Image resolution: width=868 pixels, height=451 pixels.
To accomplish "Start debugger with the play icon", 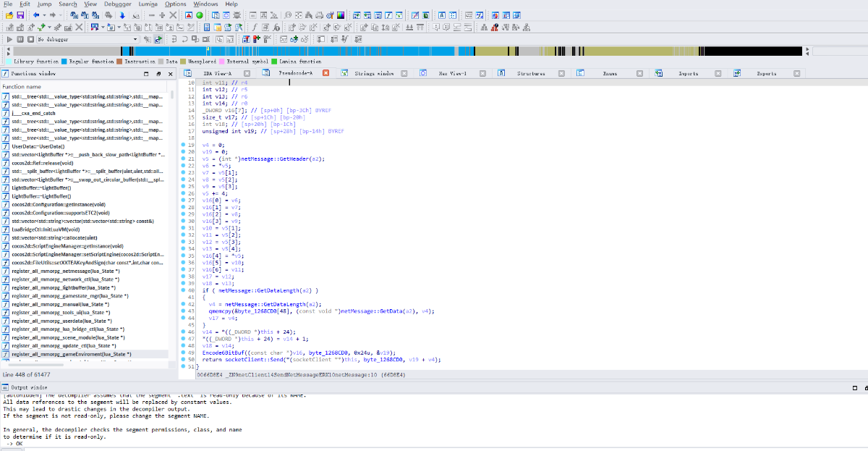I will pos(9,39).
